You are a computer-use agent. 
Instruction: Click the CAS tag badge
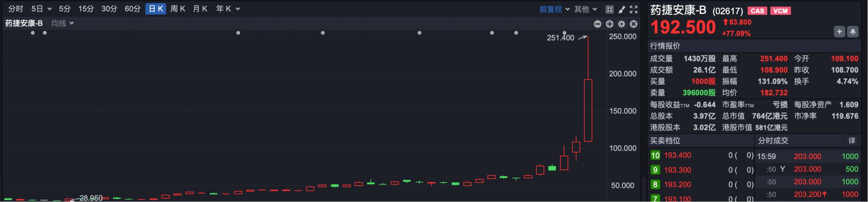coord(757,11)
